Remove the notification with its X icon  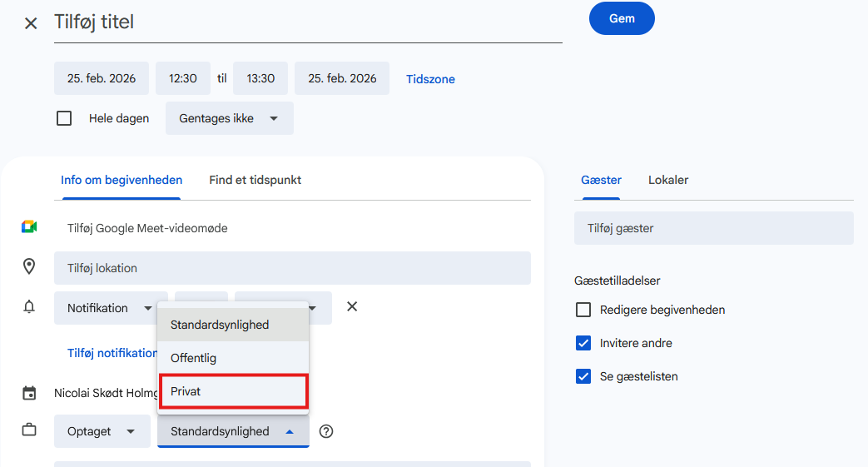pyautogui.click(x=352, y=306)
